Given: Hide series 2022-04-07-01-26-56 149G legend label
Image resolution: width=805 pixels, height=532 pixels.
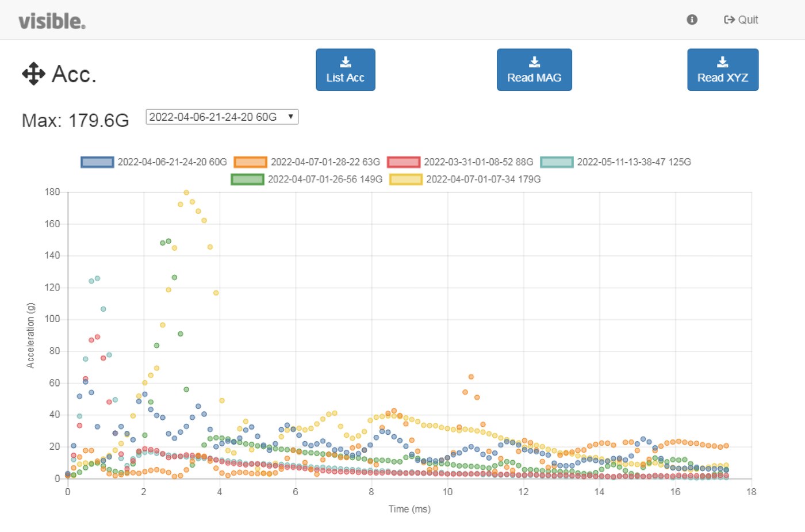Looking at the screenshot, I should (325, 179).
